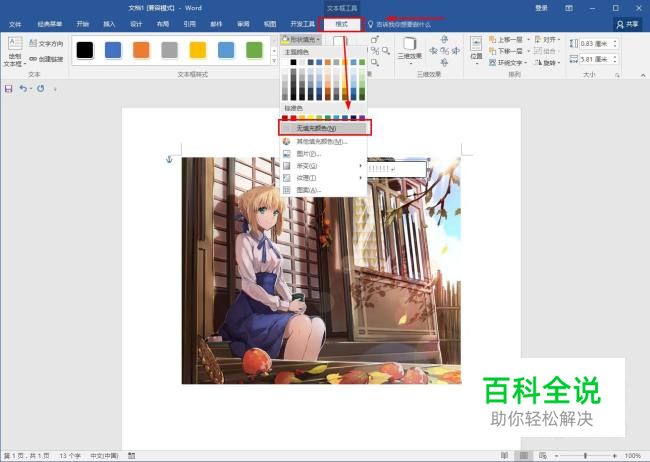The width and height of the screenshot is (650, 462).
Task: Open 渐变(G) gradient submenu
Action: coord(324,165)
